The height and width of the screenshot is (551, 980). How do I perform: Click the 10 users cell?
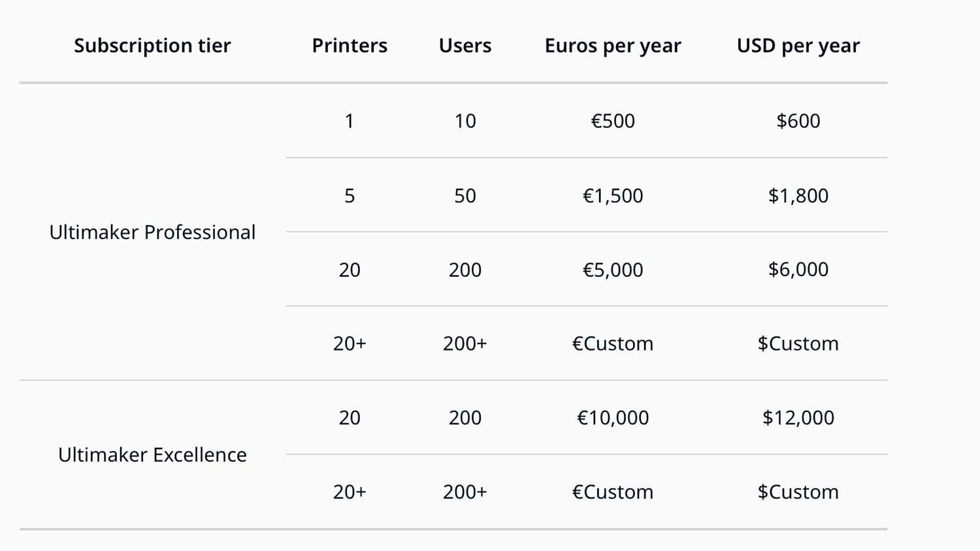point(465,121)
